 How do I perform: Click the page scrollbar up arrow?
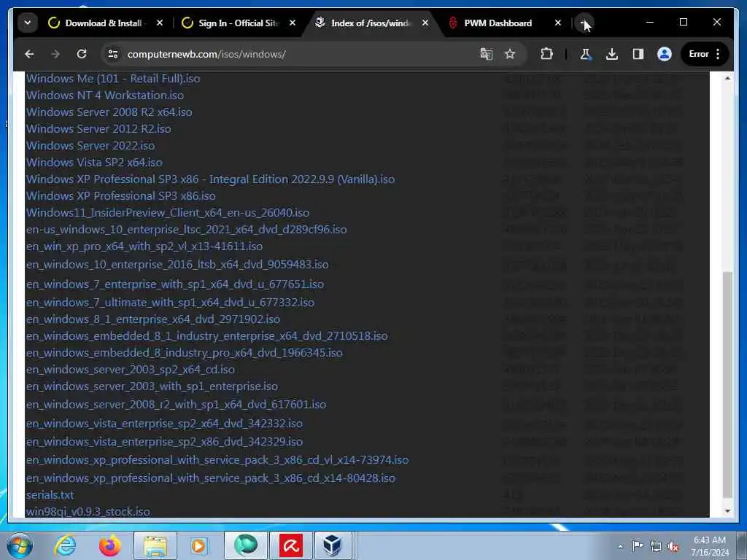727,78
